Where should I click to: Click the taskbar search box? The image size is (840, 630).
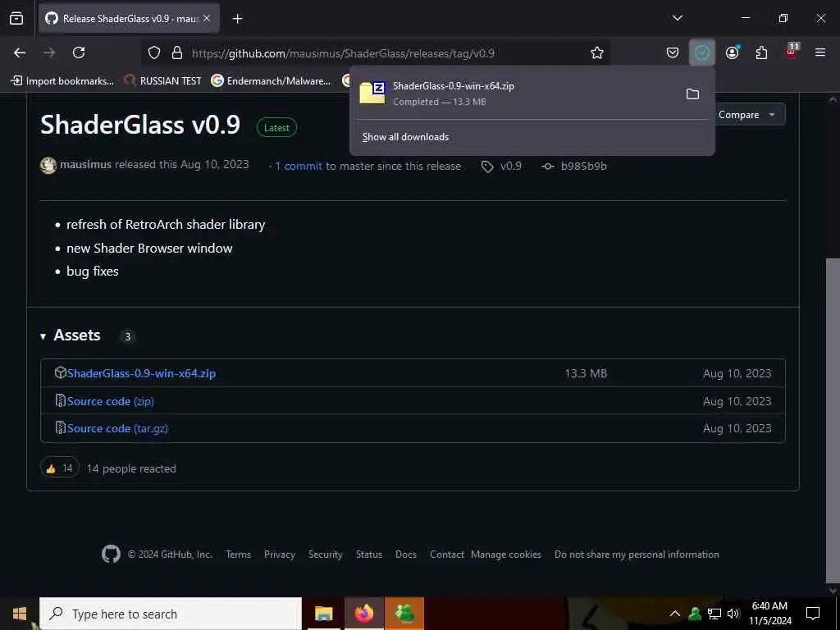tap(171, 614)
